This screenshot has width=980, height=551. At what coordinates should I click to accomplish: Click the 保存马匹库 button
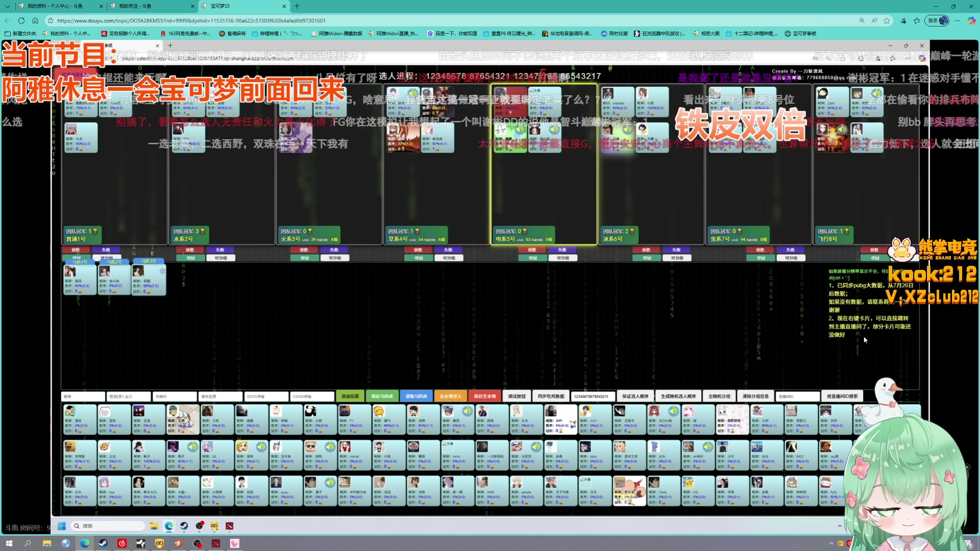point(382,396)
